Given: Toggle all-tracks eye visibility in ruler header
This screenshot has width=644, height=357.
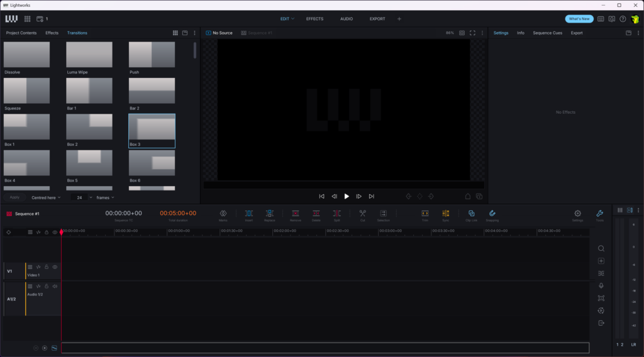Looking at the screenshot, I should tap(55, 233).
